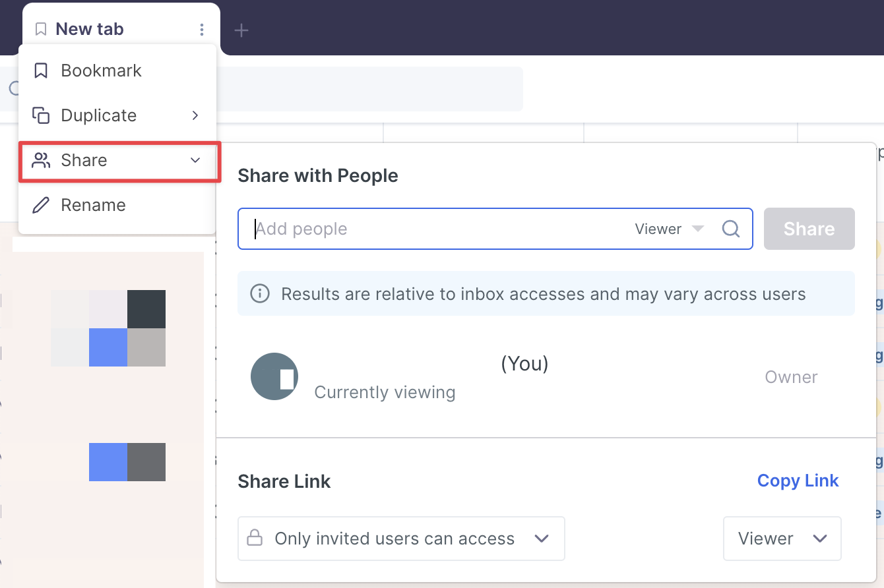
Task: Focus the Add people input field
Action: pos(435,229)
